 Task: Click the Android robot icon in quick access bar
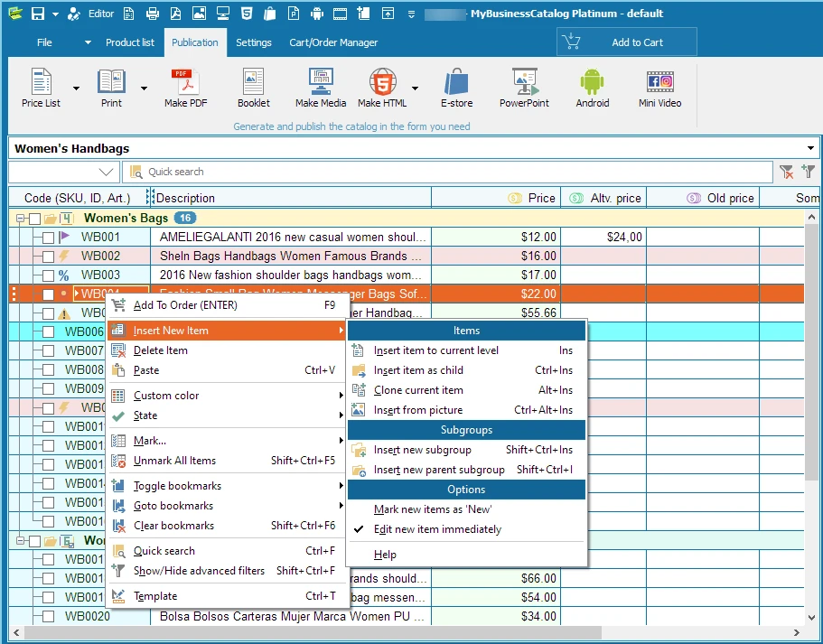[317, 14]
